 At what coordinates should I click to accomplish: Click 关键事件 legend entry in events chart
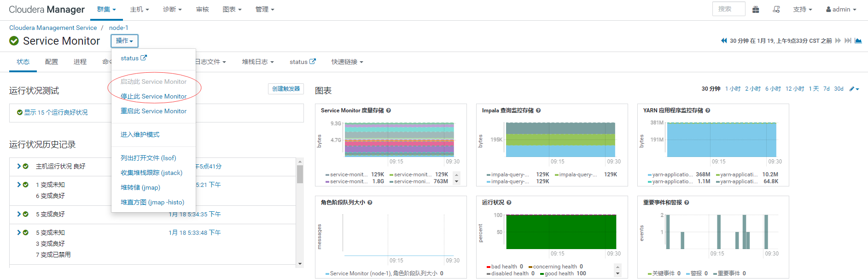pos(664,273)
